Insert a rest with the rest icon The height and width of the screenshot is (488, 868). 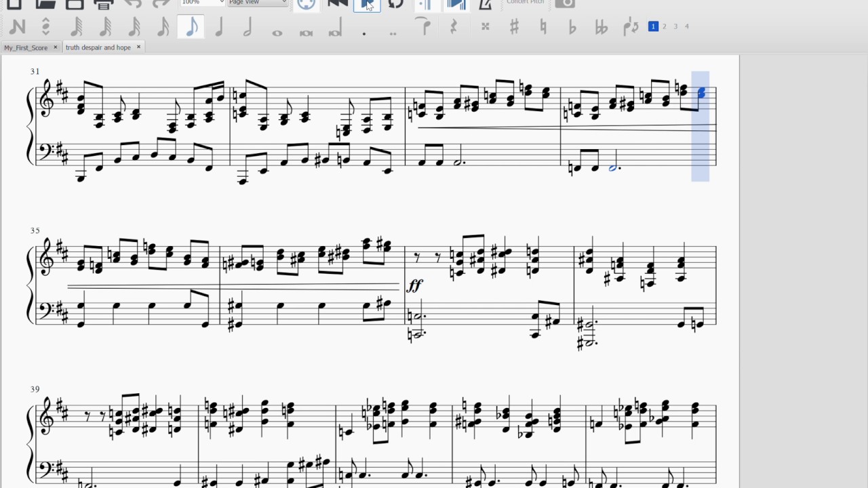(x=454, y=27)
